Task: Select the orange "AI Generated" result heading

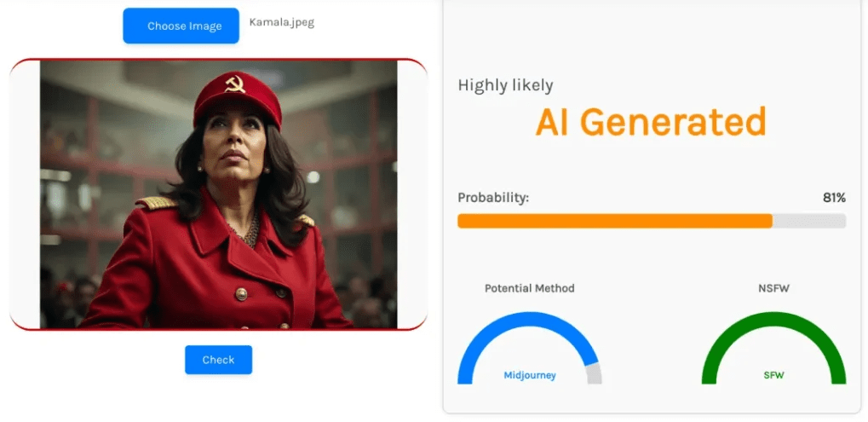Action: click(x=651, y=123)
